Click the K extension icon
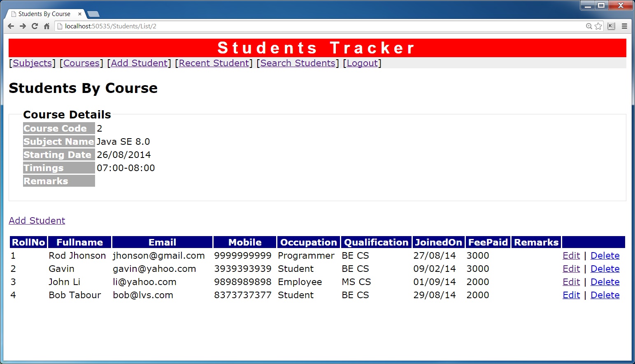 (x=611, y=26)
